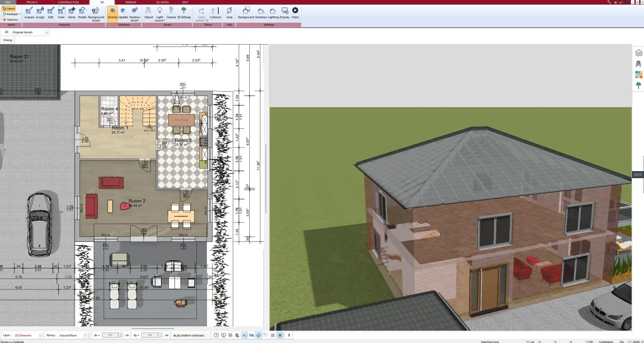Toggle shadow Display in the Shadows group
Viewport: 644px width, 343px height.
click(112, 13)
